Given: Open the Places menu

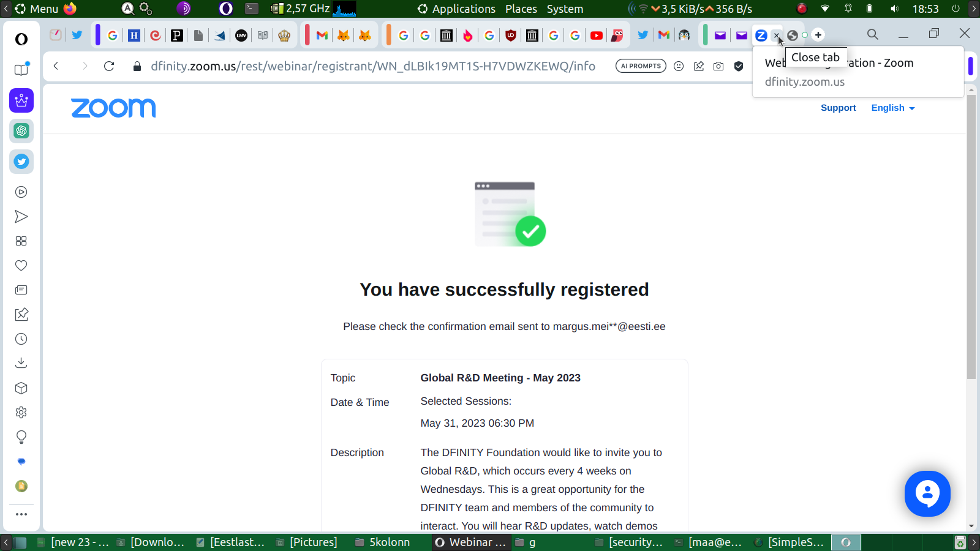Looking at the screenshot, I should tap(521, 9).
